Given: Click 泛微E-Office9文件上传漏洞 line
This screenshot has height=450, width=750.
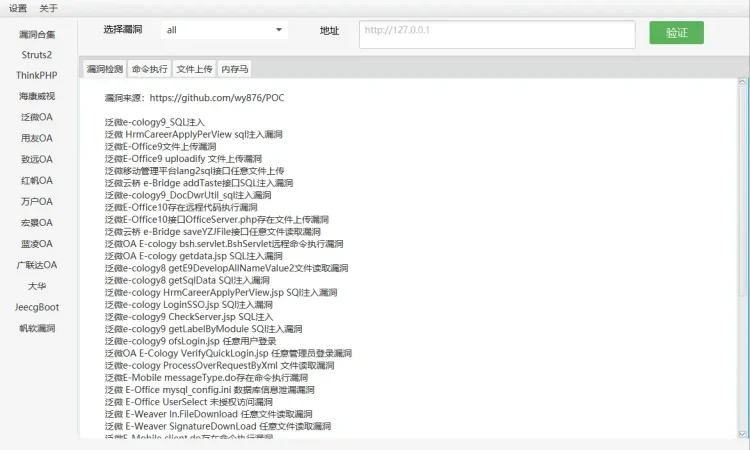Looking at the screenshot, I should coord(160,147).
